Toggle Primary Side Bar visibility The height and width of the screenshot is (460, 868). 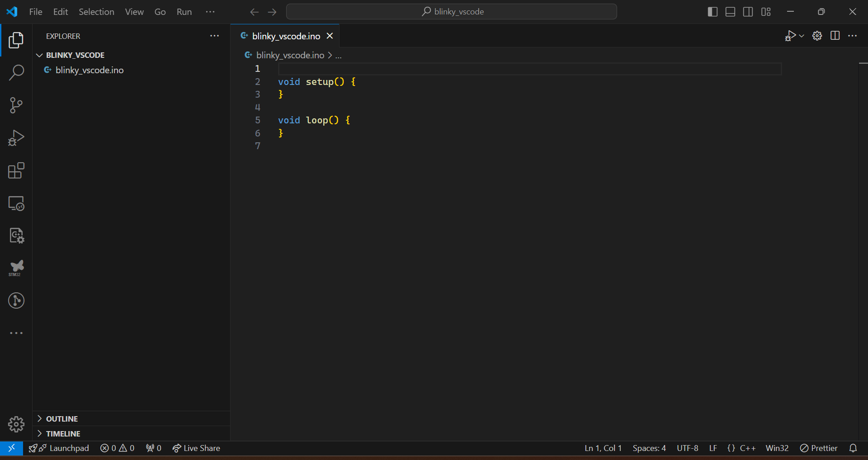pos(712,12)
